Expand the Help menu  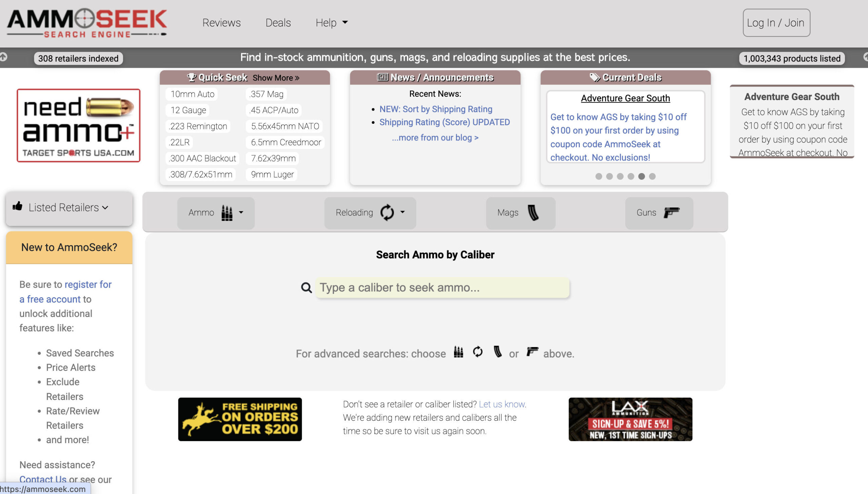tap(332, 22)
